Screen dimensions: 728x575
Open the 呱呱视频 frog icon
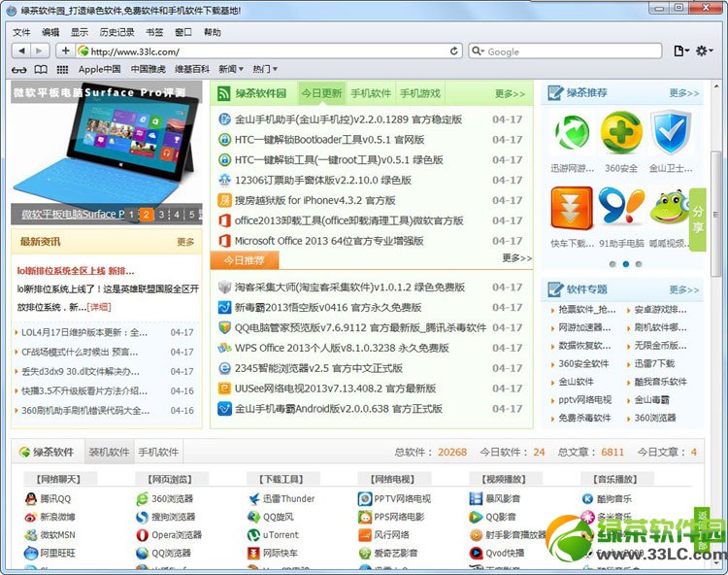click(x=669, y=208)
